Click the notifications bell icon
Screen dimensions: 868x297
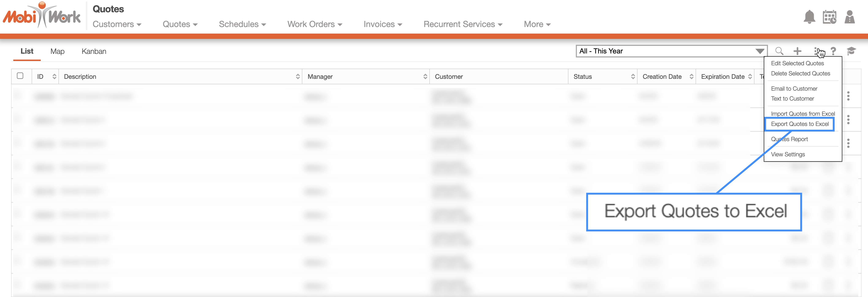point(809,17)
